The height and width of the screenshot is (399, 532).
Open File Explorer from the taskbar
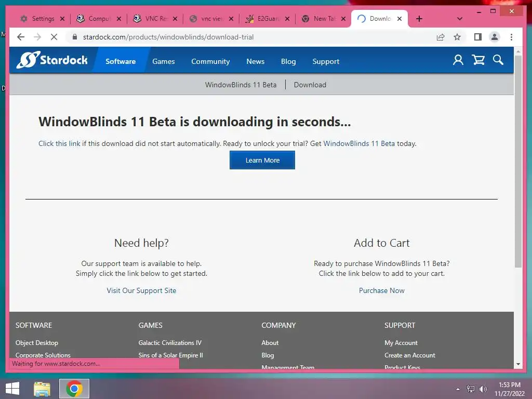(42, 389)
